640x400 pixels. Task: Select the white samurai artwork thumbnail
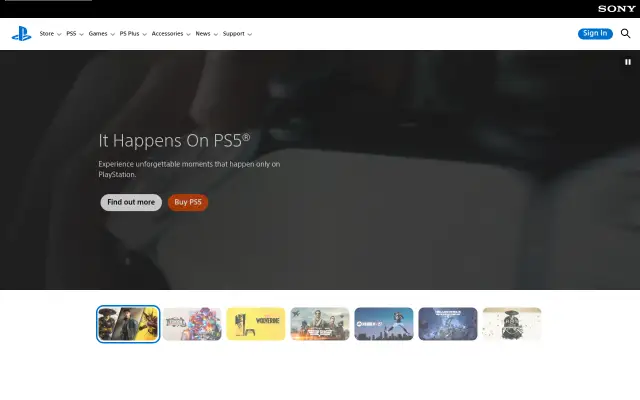(x=512, y=324)
